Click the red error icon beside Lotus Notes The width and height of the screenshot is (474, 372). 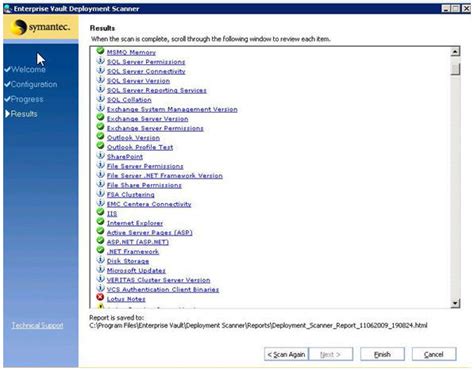[100, 297]
